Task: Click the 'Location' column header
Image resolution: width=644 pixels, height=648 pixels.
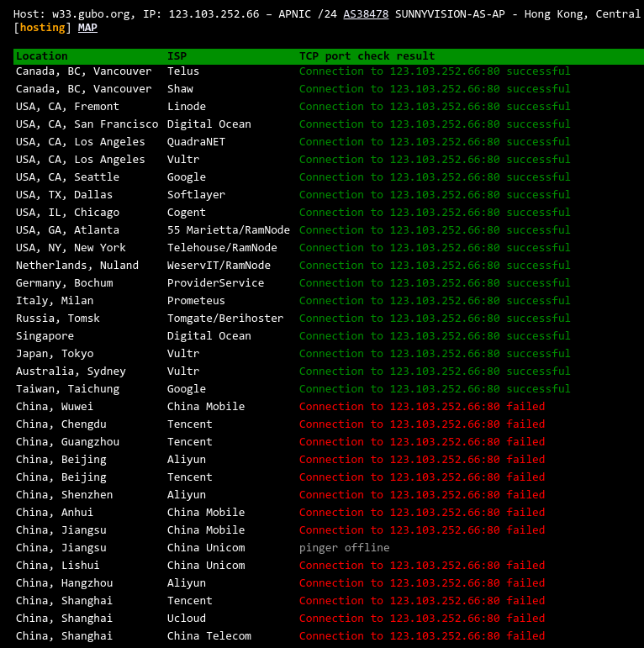Action: pyautogui.click(x=42, y=56)
